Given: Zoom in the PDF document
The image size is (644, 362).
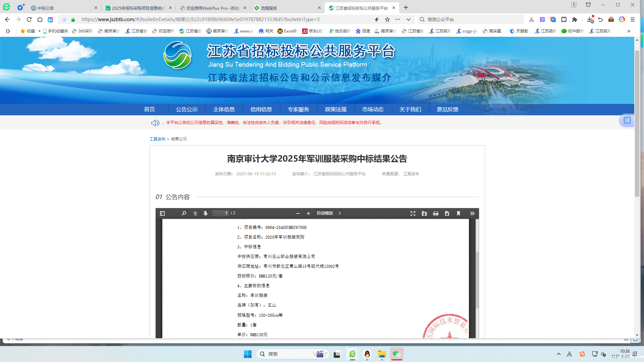Looking at the screenshot, I should pyautogui.click(x=308, y=214).
